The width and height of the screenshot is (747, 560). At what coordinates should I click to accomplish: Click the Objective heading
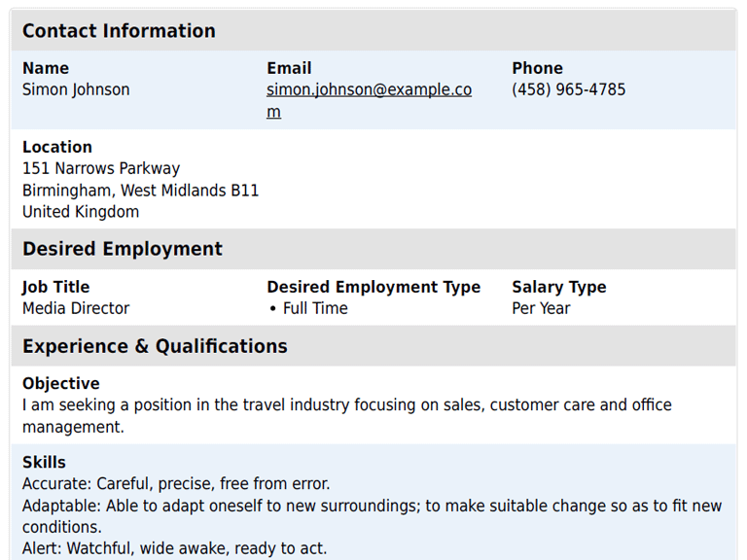(x=60, y=383)
